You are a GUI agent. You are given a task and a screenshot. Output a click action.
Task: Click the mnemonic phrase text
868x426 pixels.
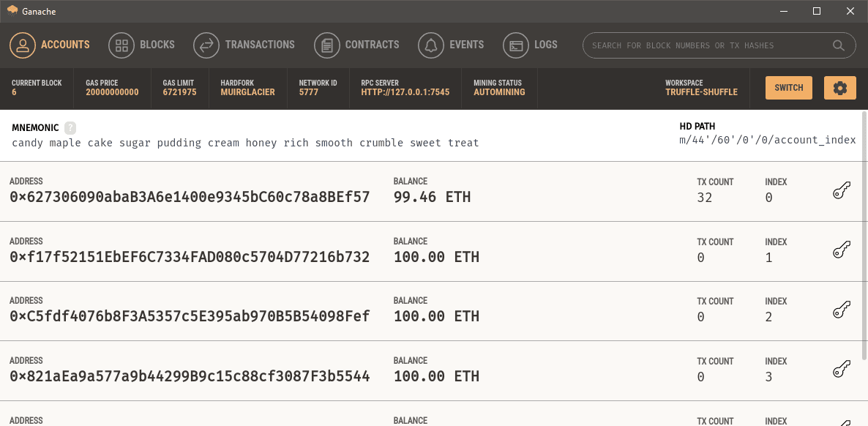pyautogui.click(x=245, y=143)
